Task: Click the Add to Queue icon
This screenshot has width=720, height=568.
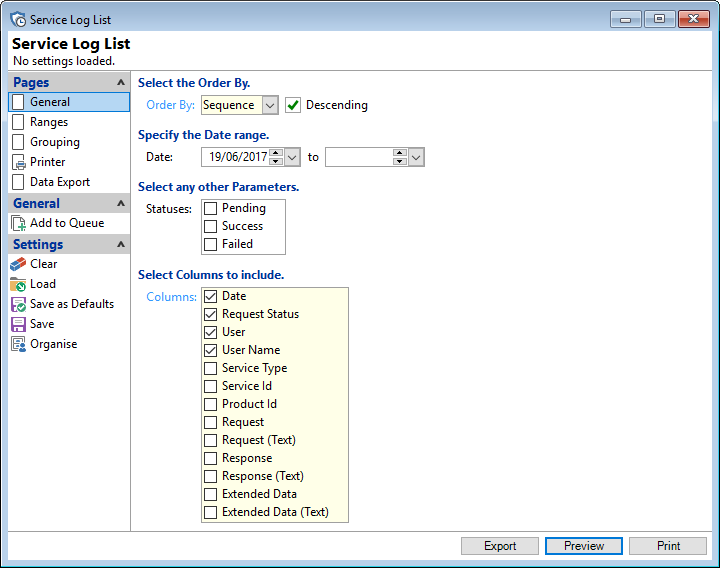Action: (18, 223)
